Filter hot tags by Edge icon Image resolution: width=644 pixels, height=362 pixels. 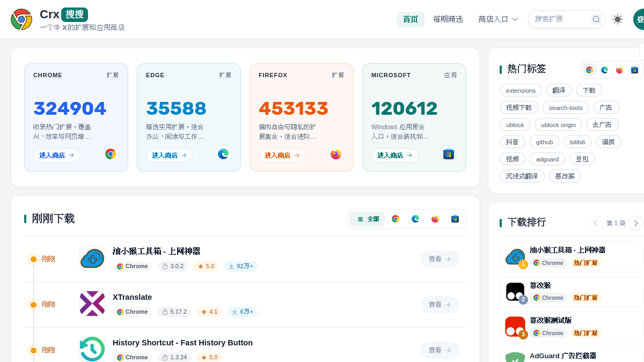tap(604, 70)
